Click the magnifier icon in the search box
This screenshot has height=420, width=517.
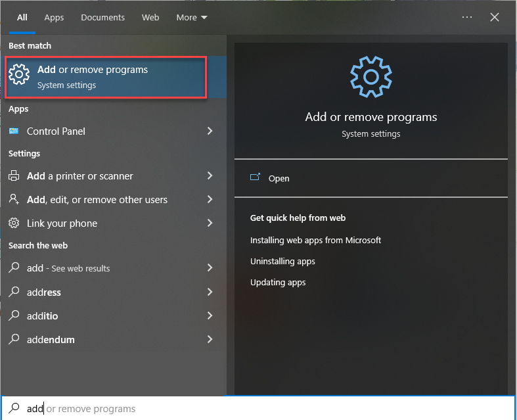14,408
